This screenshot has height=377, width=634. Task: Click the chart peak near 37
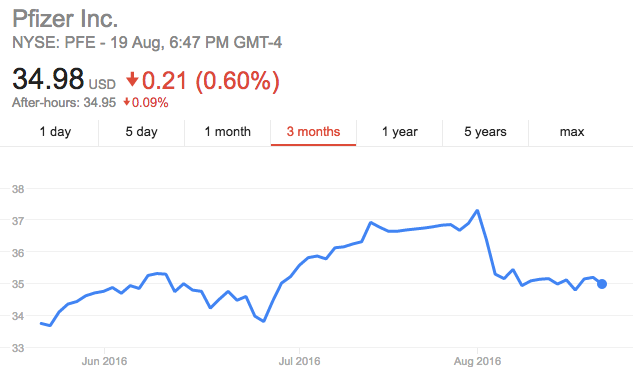point(478,210)
